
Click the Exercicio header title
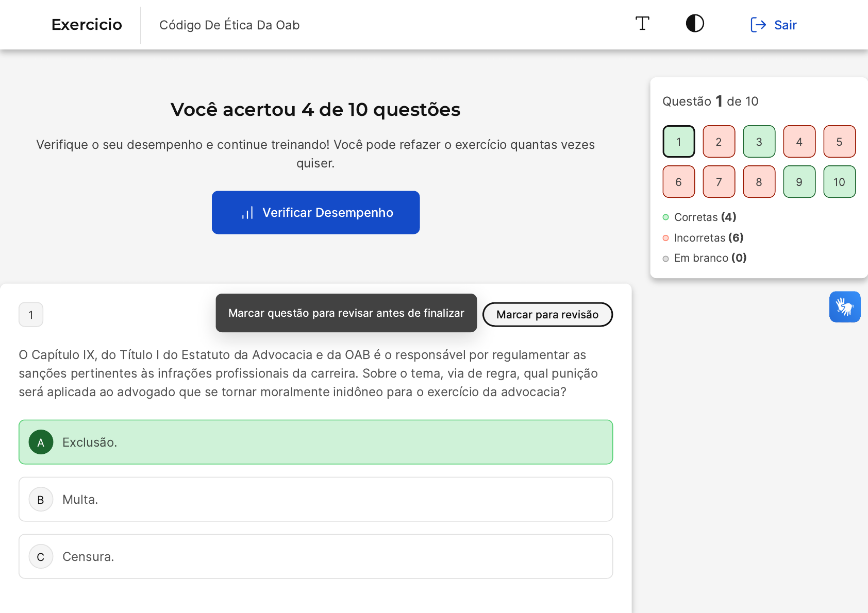87,25
